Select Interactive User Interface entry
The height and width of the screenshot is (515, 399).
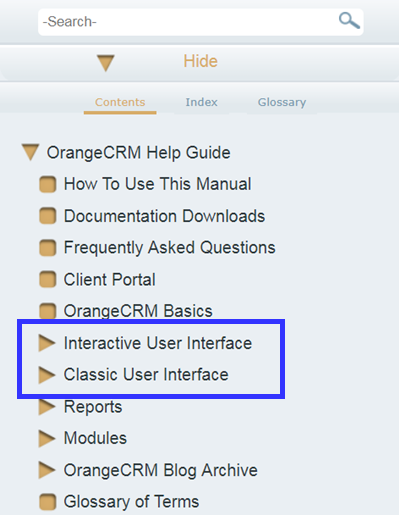pos(158,343)
